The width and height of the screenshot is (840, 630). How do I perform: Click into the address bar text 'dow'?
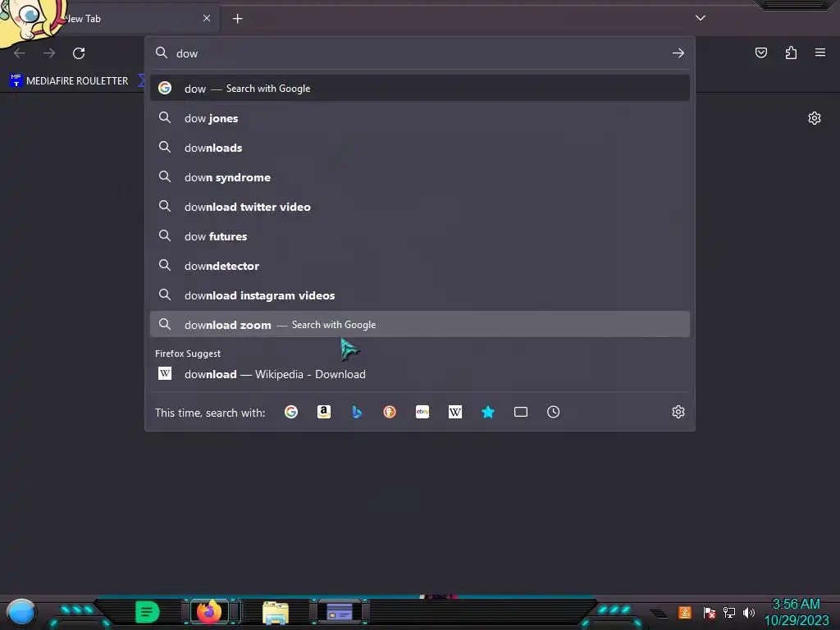[187, 53]
